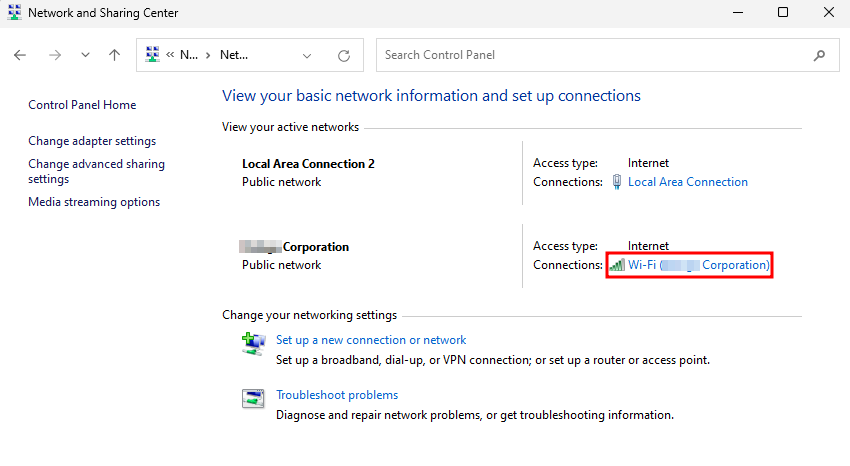Click the "Net..." breadcrumb in address bar

tap(233, 56)
